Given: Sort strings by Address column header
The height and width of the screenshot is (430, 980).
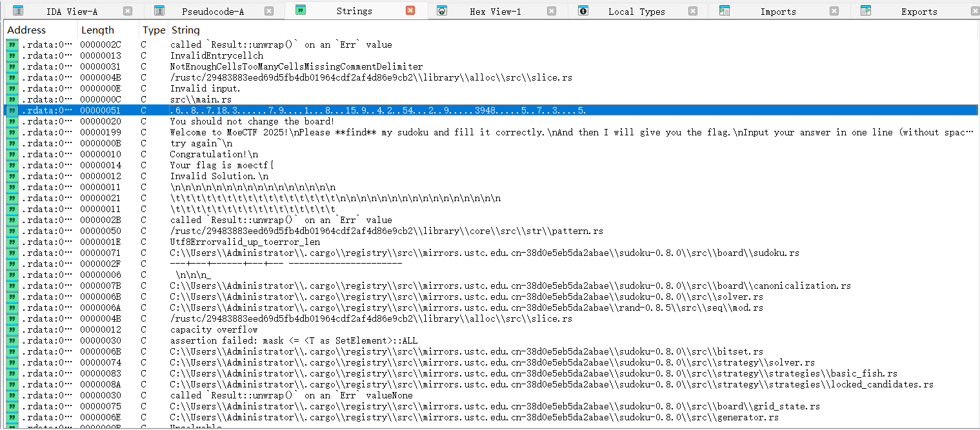Looking at the screenshot, I should tap(27, 30).
